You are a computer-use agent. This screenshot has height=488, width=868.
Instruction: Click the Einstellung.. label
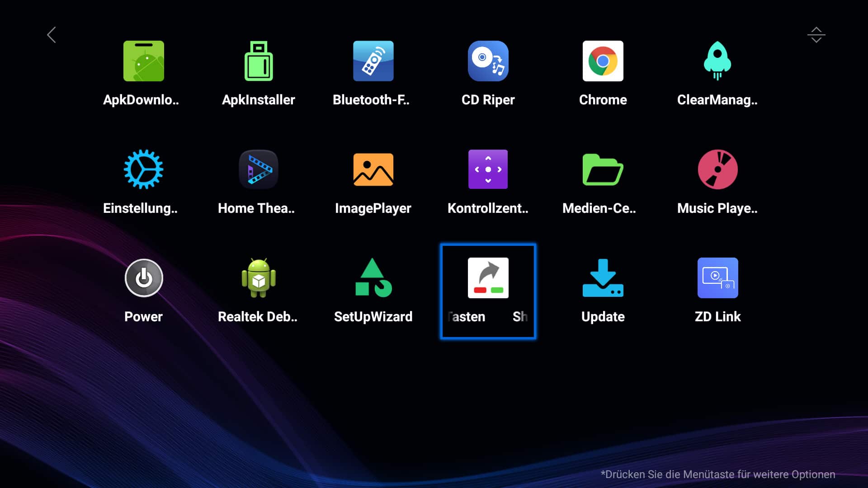(x=141, y=208)
